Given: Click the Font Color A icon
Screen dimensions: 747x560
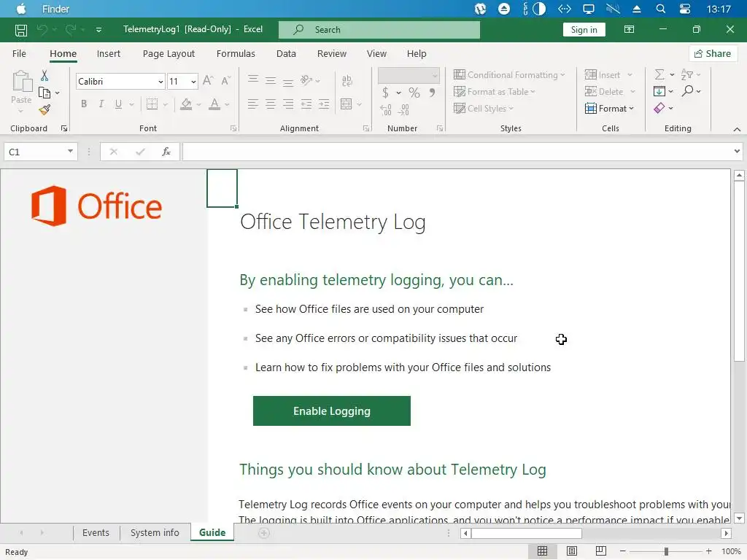Looking at the screenshot, I should 215,104.
